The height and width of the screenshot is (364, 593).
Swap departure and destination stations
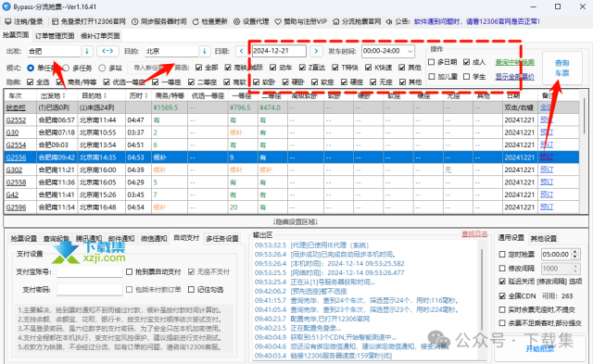click(x=107, y=51)
